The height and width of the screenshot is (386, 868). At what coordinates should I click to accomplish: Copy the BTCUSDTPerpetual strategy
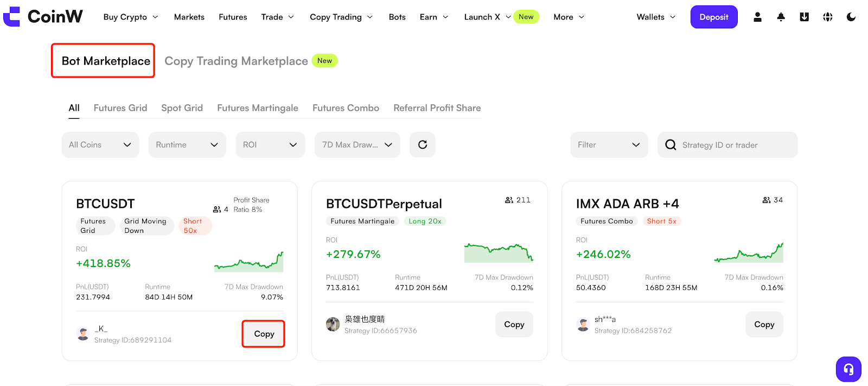coord(514,325)
